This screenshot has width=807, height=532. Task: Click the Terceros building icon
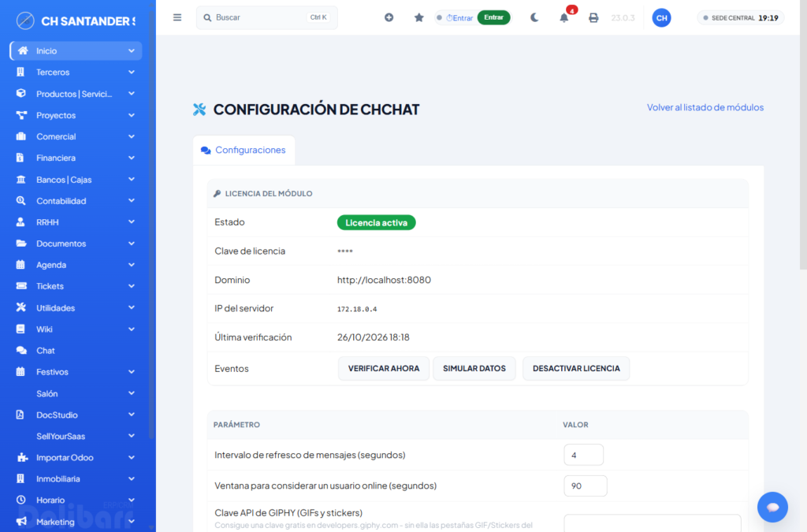click(20, 72)
